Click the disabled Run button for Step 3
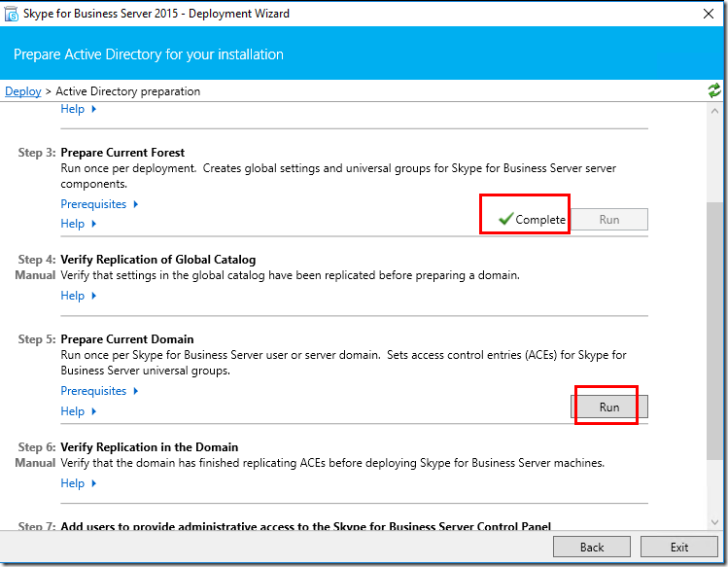 tap(609, 220)
